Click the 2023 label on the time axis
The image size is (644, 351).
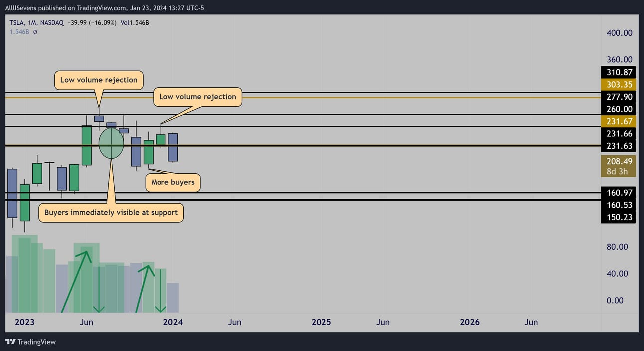pos(24,322)
